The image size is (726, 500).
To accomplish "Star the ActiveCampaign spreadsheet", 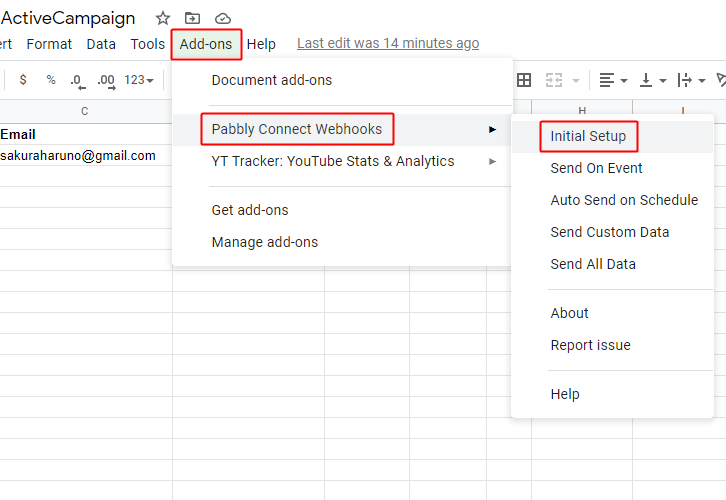I will pyautogui.click(x=163, y=19).
